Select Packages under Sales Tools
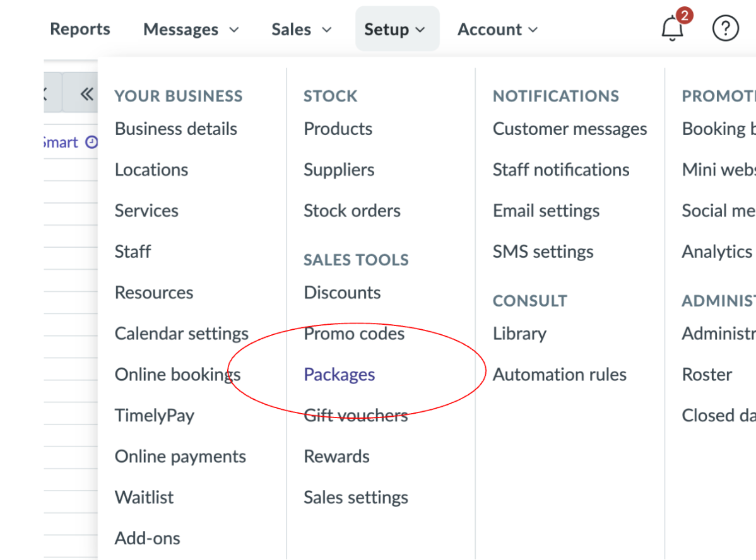Image resolution: width=756 pixels, height=560 pixels. [340, 375]
